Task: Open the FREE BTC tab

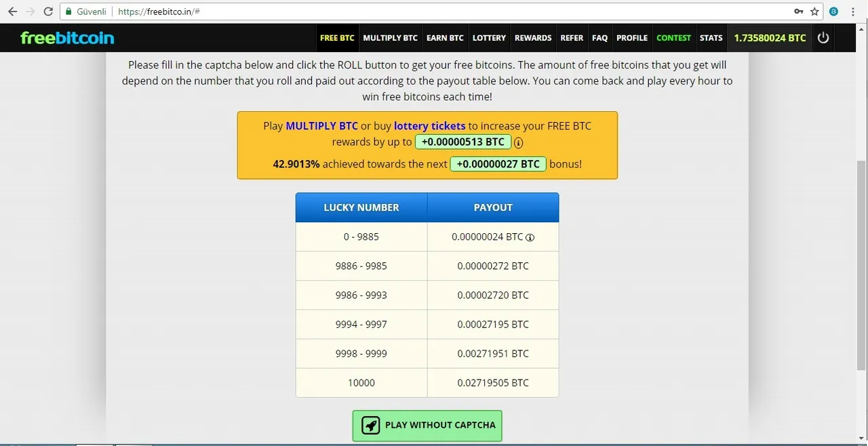Action: (x=337, y=38)
